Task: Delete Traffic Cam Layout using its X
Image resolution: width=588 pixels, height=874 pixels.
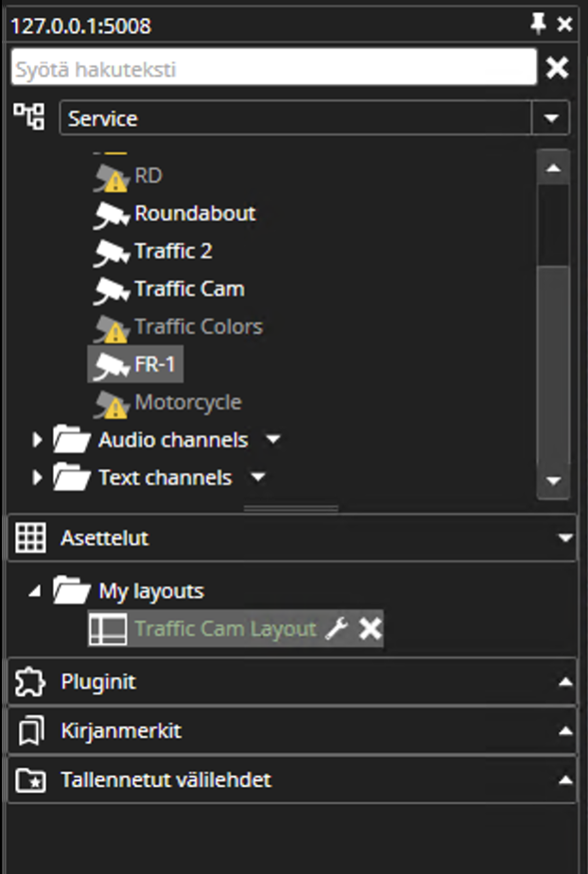Action: (367, 627)
